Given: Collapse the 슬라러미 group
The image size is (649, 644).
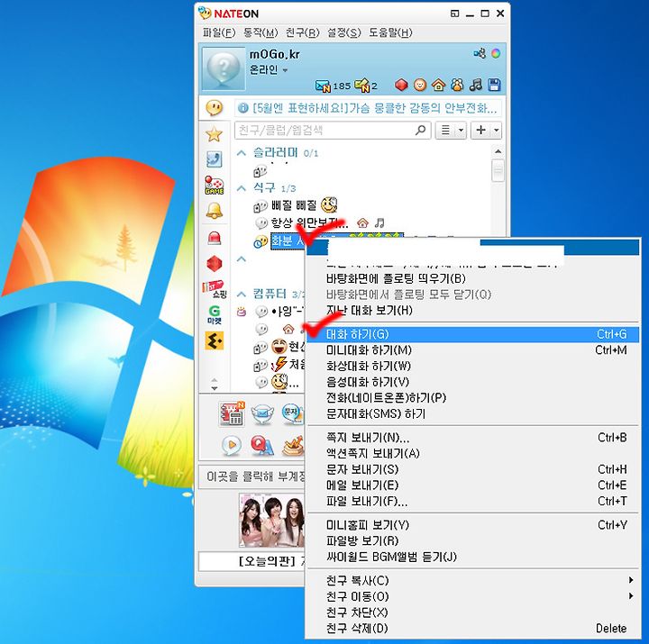Looking at the screenshot, I should click(x=242, y=153).
